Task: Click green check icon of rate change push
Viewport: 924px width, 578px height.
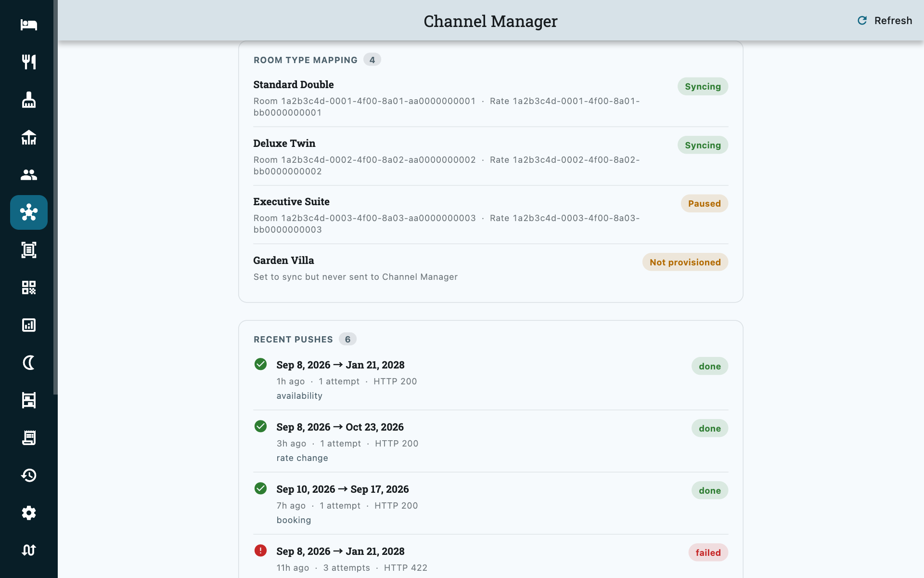Action: click(x=260, y=426)
